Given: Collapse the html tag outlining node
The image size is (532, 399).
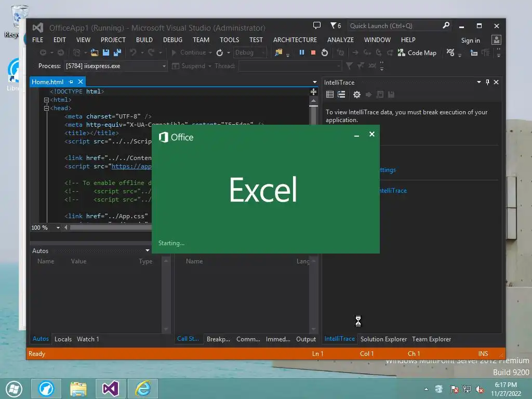Looking at the screenshot, I should (x=46, y=100).
